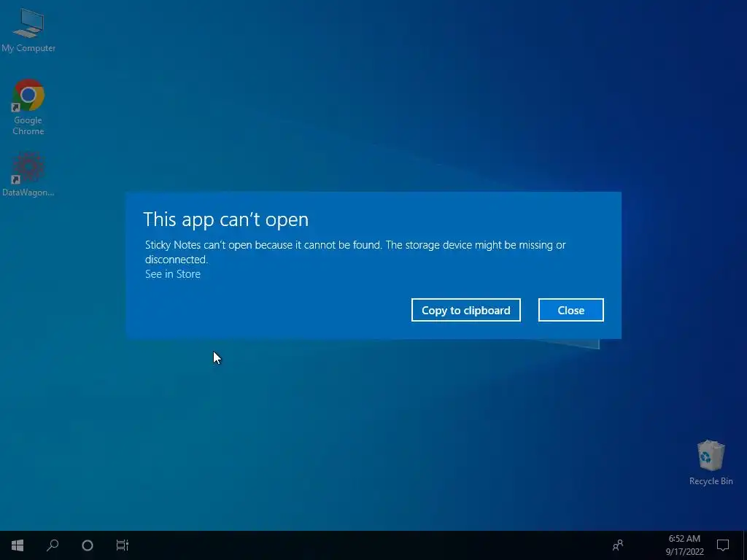Open the People icon in system tray
This screenshot has width=747, height=560.
(618, 545)
